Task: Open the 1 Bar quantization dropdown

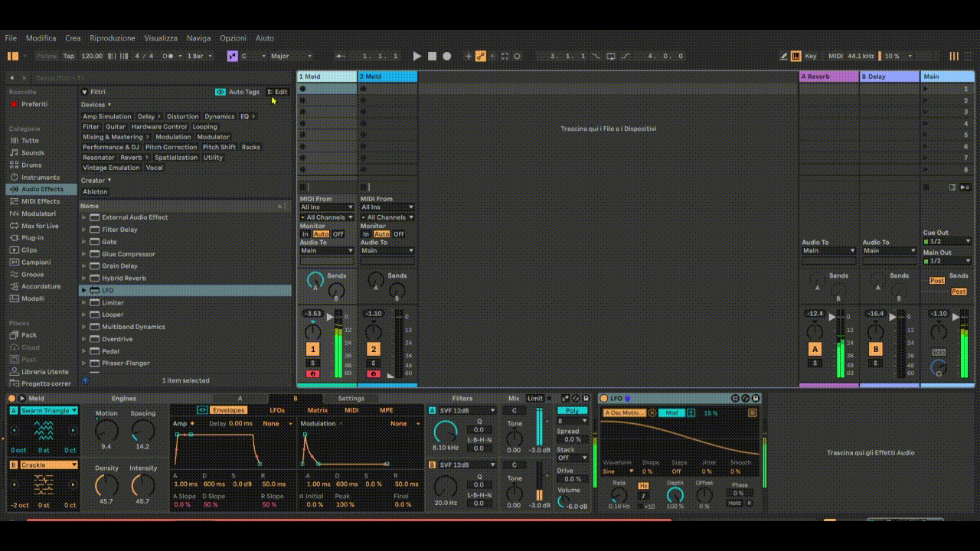Action: pyautogui.click(x=201, y=56)
